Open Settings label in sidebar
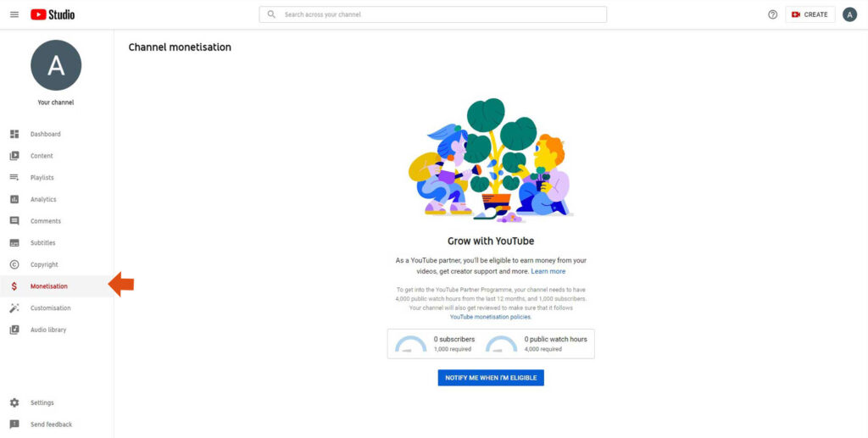The image size is (868, 438). pos(42,402)
